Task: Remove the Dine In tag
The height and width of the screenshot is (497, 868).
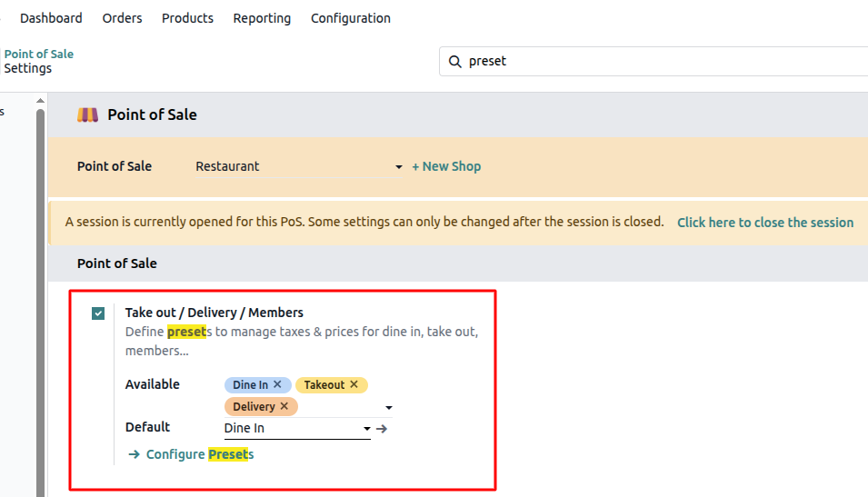Action: 277,384
